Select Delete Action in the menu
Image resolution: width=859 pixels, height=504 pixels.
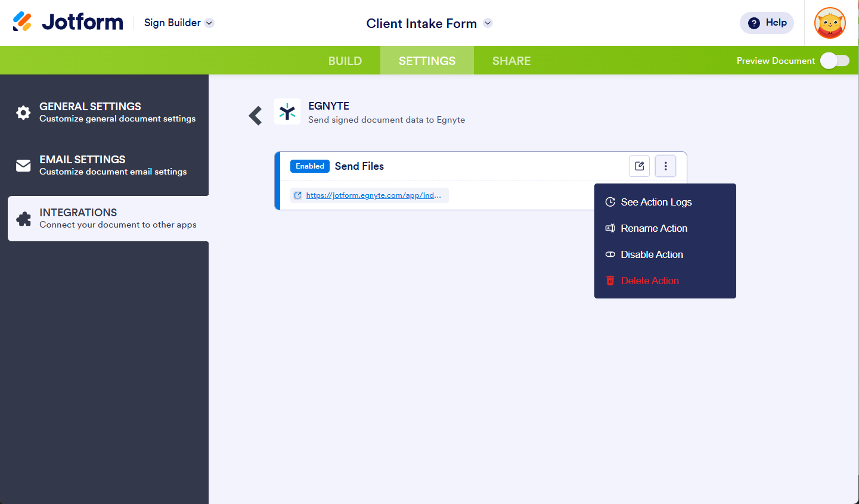coord(665,281)
